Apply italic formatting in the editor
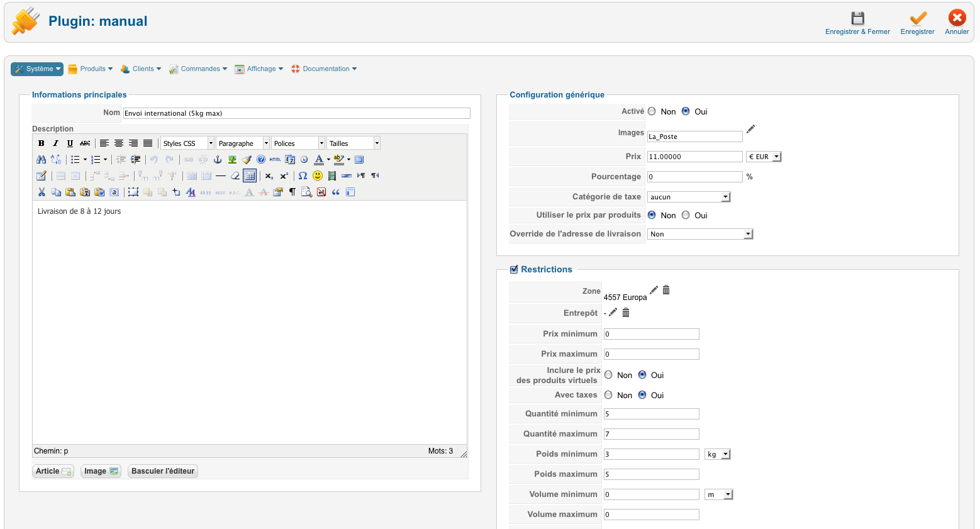 point(55,143)
